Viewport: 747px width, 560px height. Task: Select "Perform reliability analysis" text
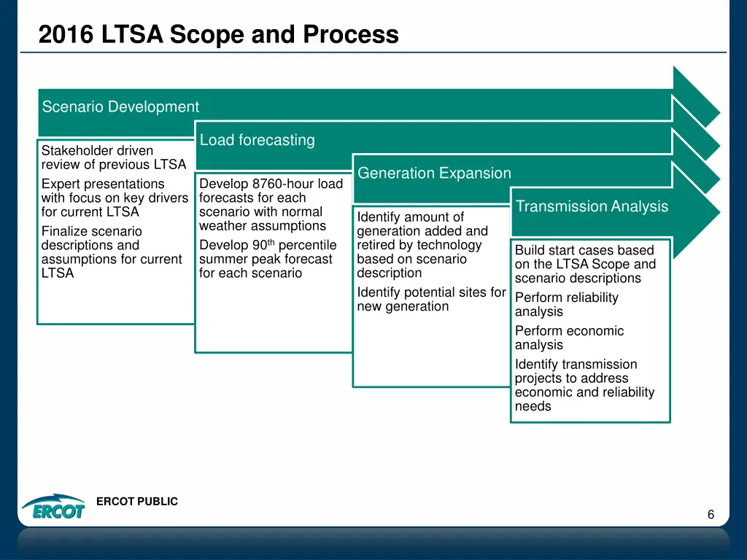coord(566,305)
